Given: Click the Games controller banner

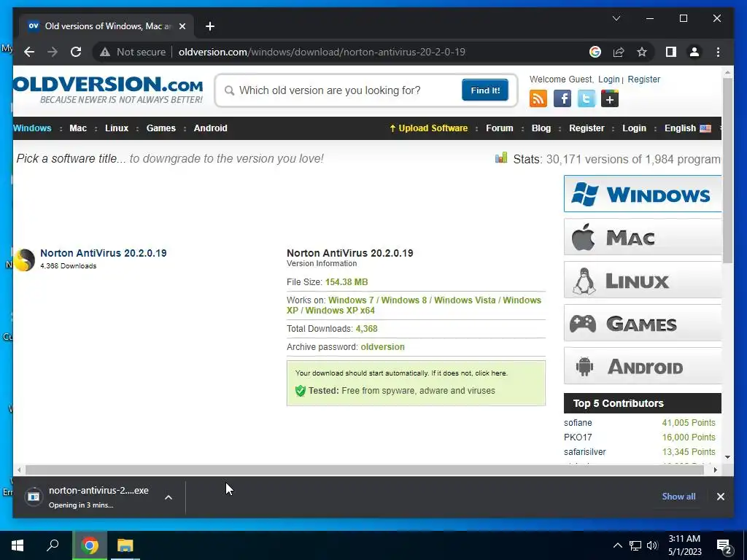Looking at the screenshot, I should coord(643,323).
